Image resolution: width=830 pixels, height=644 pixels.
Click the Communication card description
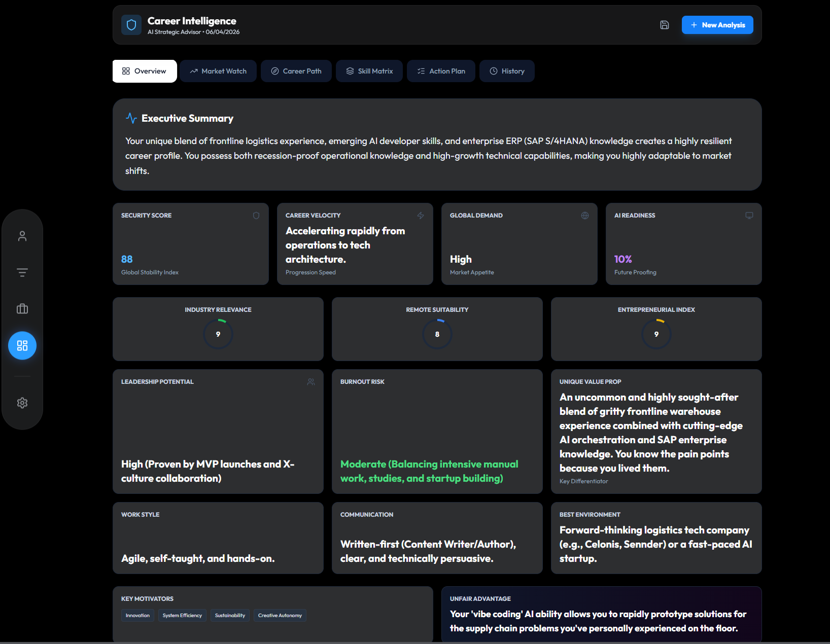click(428, 551)
